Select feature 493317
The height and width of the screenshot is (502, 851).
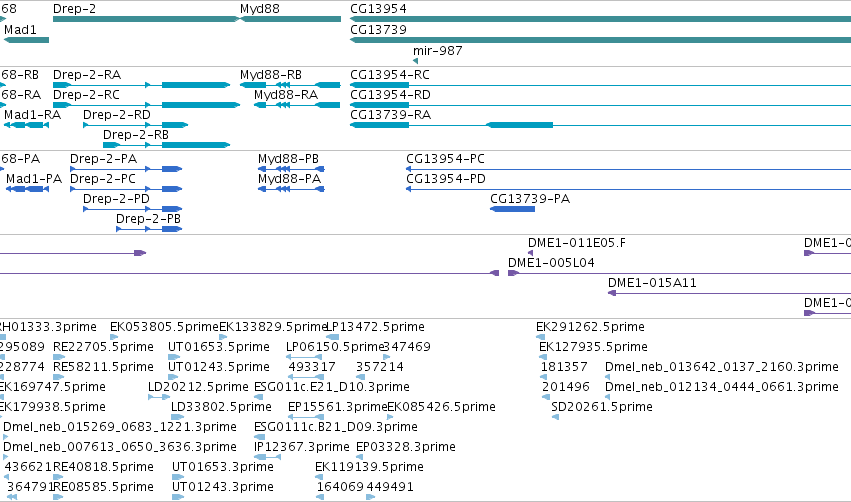(312, 367)
